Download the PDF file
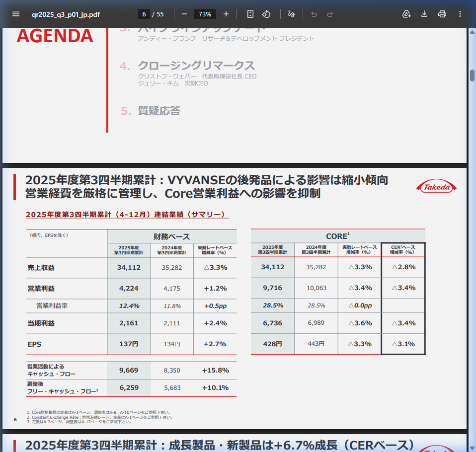 pyautogui.click(x=424, y=14)
